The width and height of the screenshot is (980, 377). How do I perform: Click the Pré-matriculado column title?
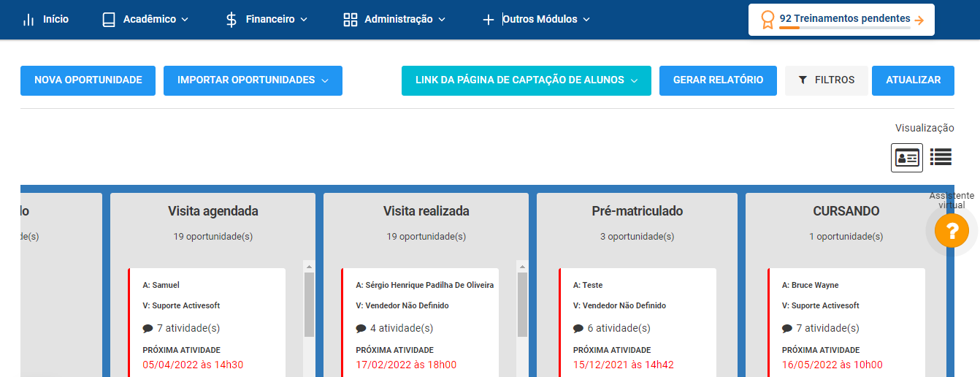coord(638,211)
